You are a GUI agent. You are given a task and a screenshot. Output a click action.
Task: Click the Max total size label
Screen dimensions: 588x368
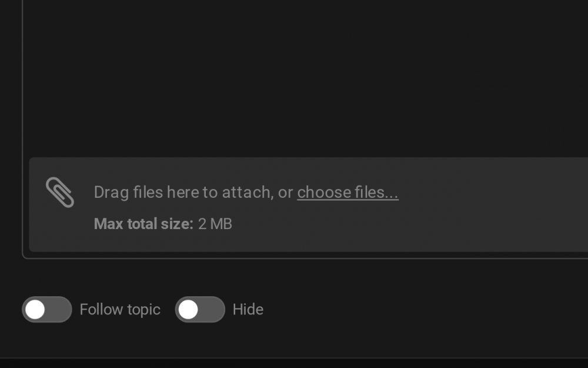click(143, 224)
